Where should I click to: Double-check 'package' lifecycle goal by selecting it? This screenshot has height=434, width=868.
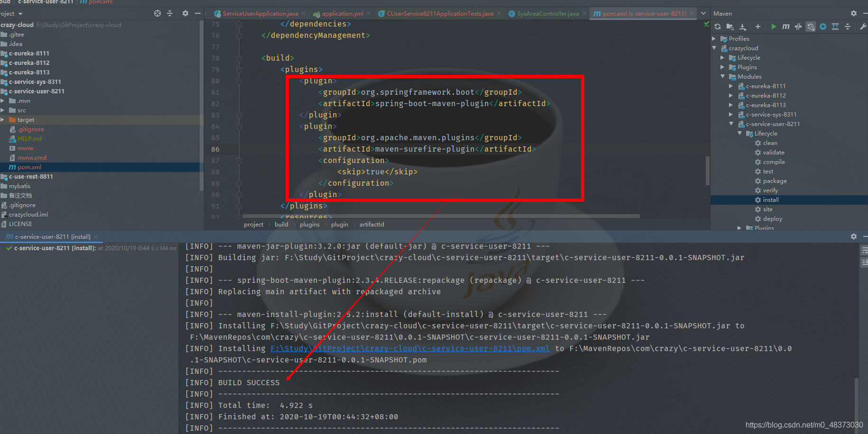(775, 181)
